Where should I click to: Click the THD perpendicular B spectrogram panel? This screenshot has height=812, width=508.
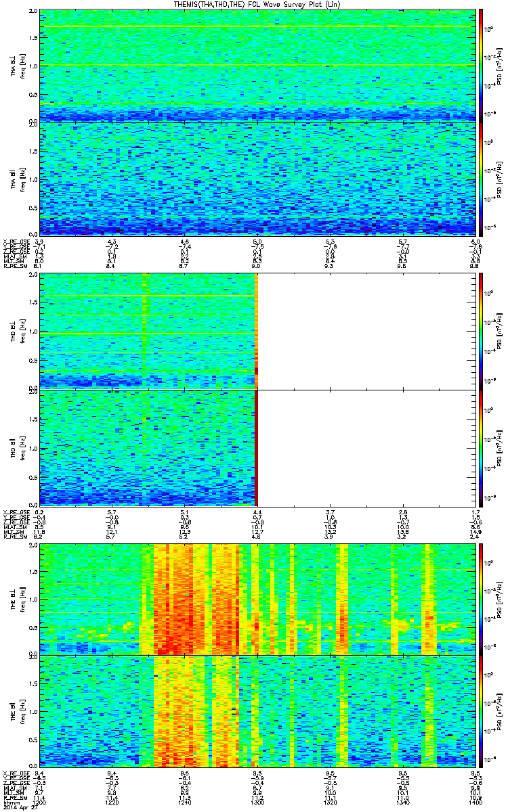[x=257, y=331]
